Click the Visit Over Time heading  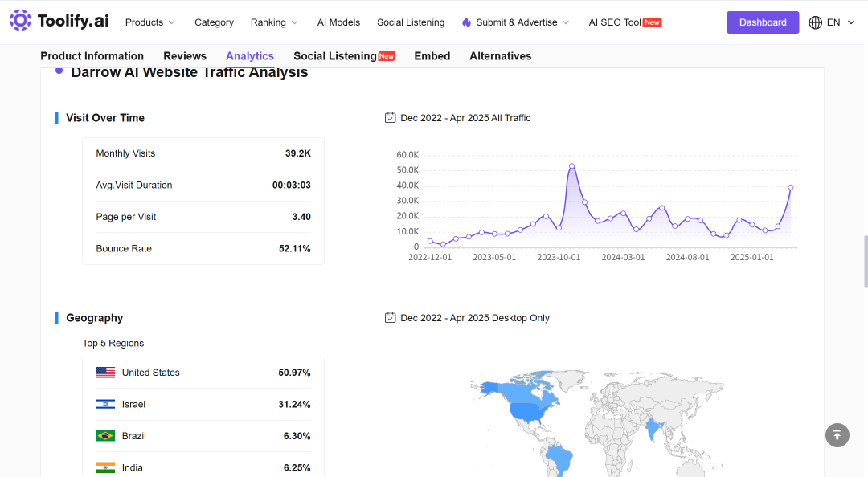point(105,118)
